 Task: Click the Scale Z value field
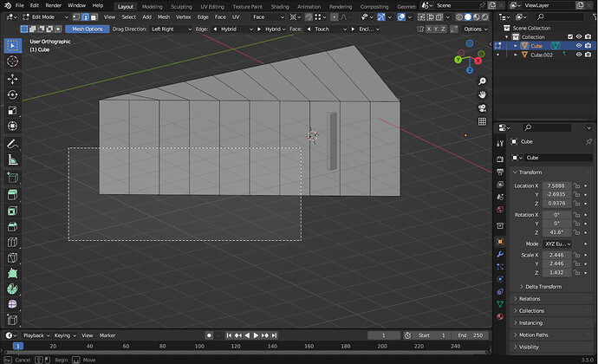click(556, 272)
